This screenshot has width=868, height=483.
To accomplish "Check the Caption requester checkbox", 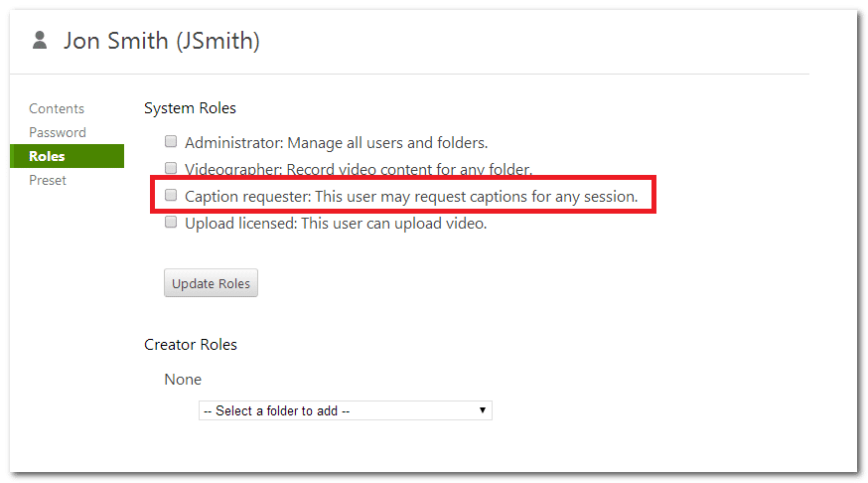I will point(171,195).
